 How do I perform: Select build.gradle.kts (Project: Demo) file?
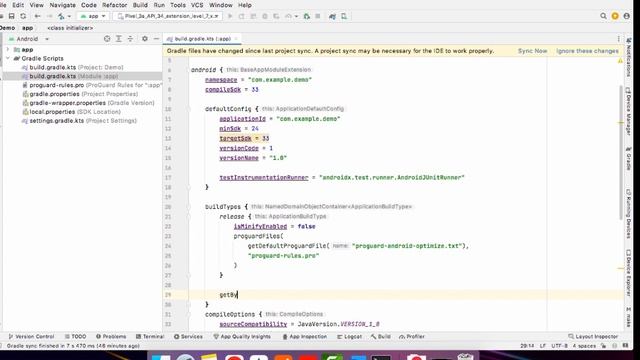[x=72, y=67]
